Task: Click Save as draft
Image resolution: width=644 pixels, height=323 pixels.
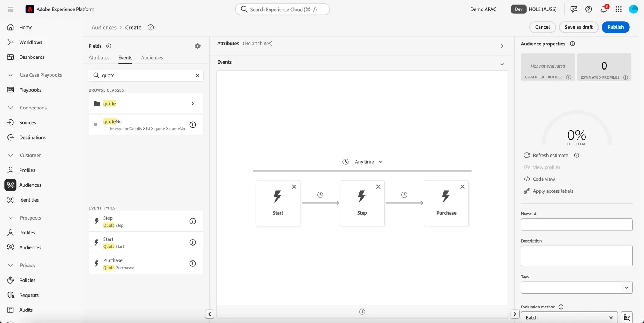Action: (579, 27)
